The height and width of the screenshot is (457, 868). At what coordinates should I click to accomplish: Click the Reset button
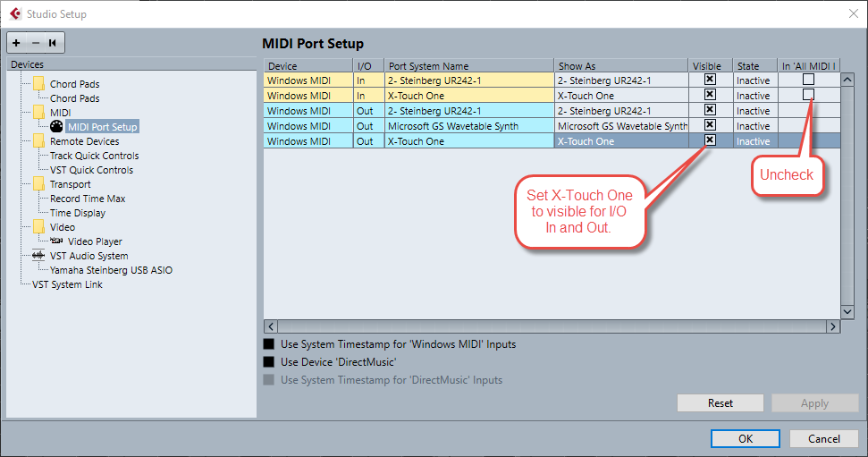click(721, 403)
